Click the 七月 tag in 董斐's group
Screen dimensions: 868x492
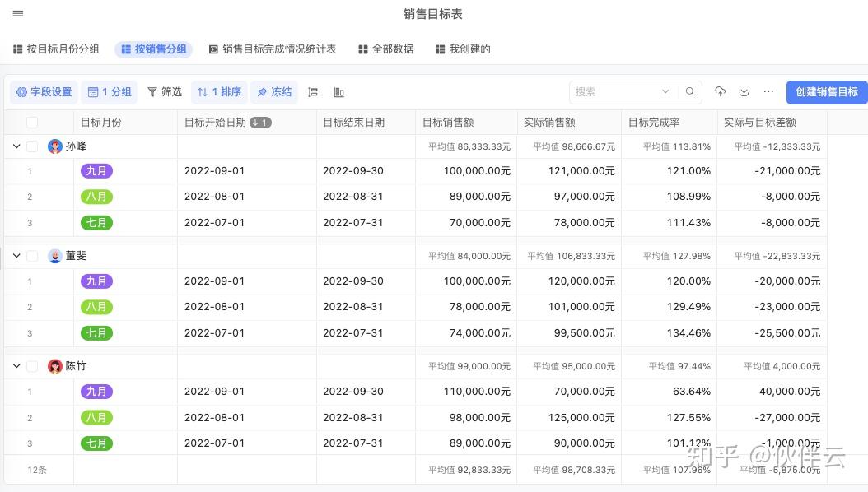pos(97,333)
